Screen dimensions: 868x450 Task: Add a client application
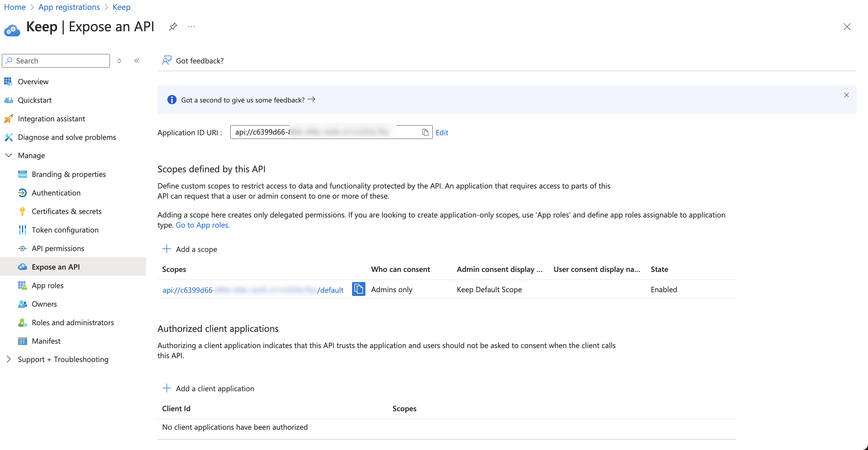(208, 388)
